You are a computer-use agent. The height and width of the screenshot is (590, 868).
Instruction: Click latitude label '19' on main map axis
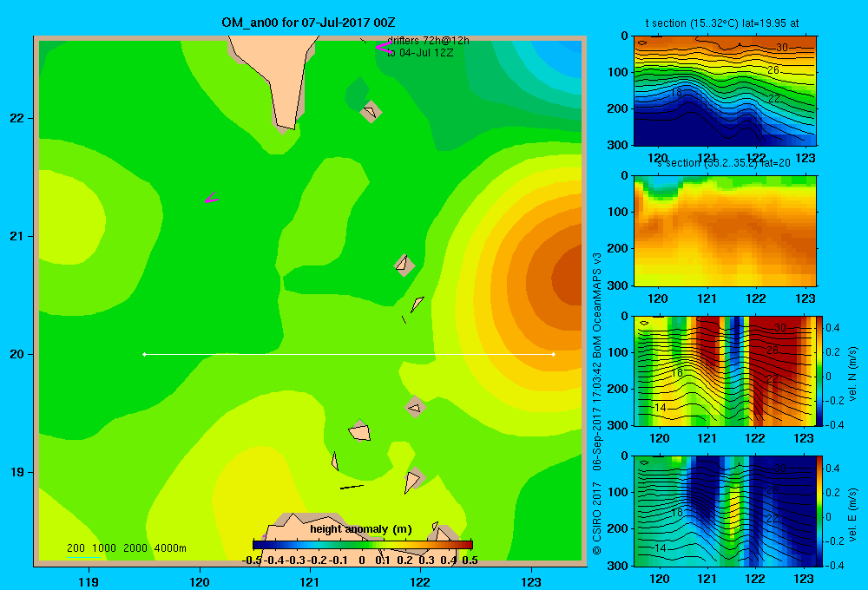(x=17, y=472)
